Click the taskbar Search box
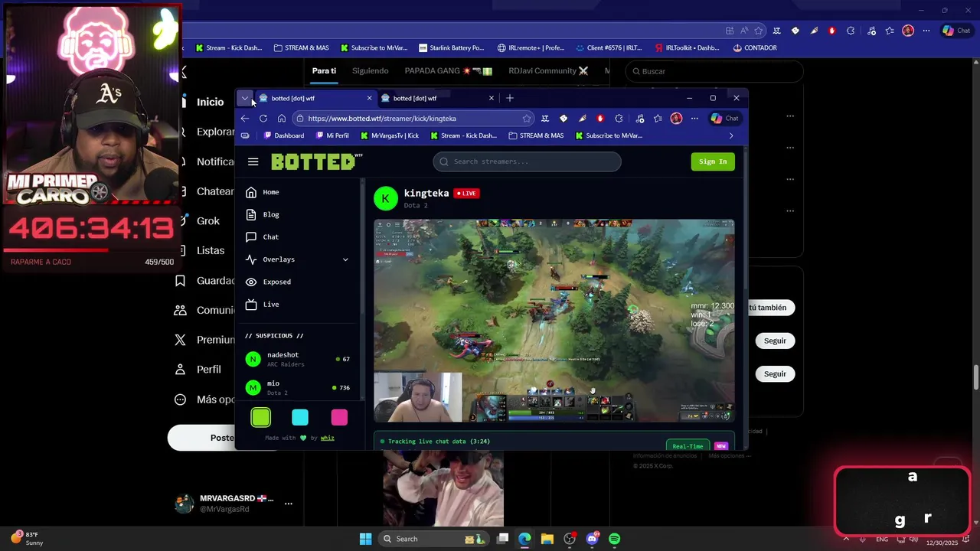Viewport: 980px width, 551px height. coord(433,539)
